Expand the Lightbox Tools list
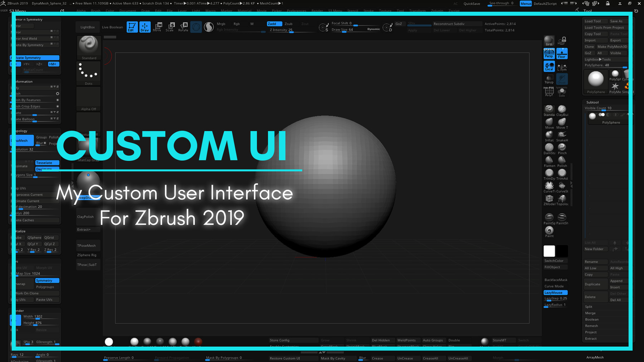Image resolution: width=644 pixels, height=362 pixels. click(x=597, y=59)
